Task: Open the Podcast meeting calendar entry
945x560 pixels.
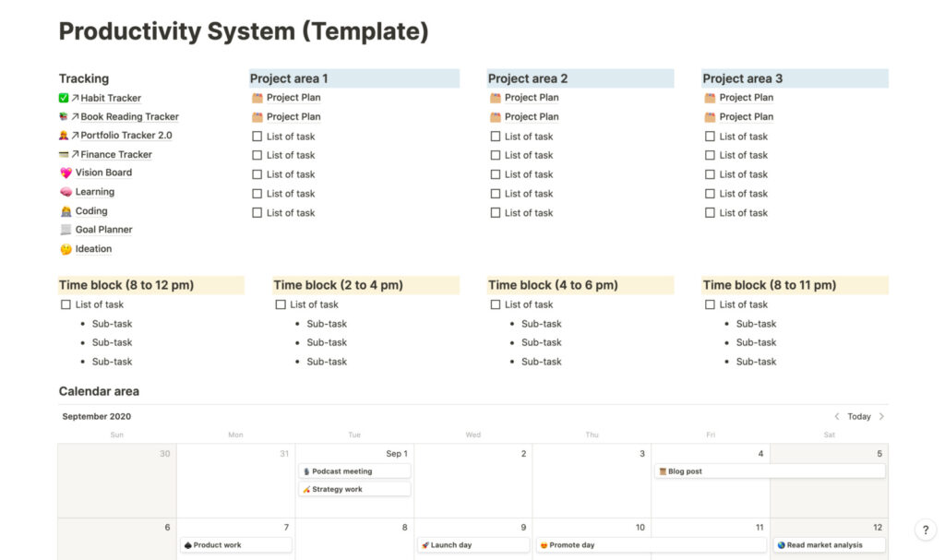Action: tap(353, 471)
